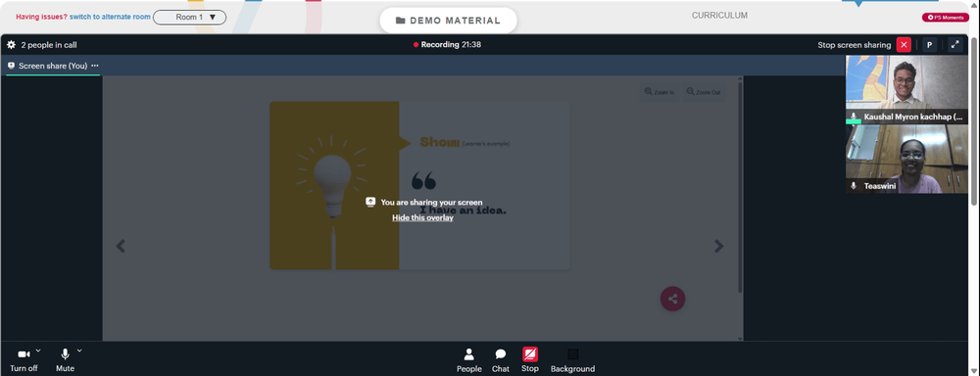Click Zoom Out button
This screenshot has width=980, height=376.
704,92
